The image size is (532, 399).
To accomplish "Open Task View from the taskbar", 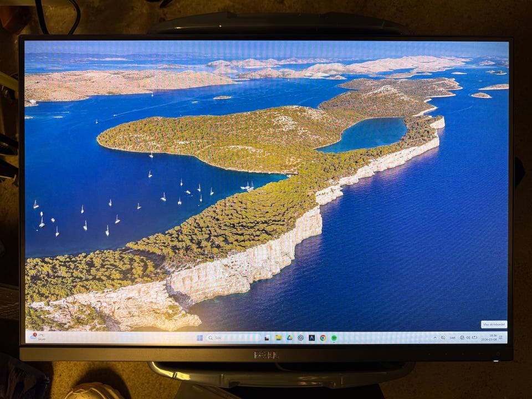I will (x=267, y=337).
